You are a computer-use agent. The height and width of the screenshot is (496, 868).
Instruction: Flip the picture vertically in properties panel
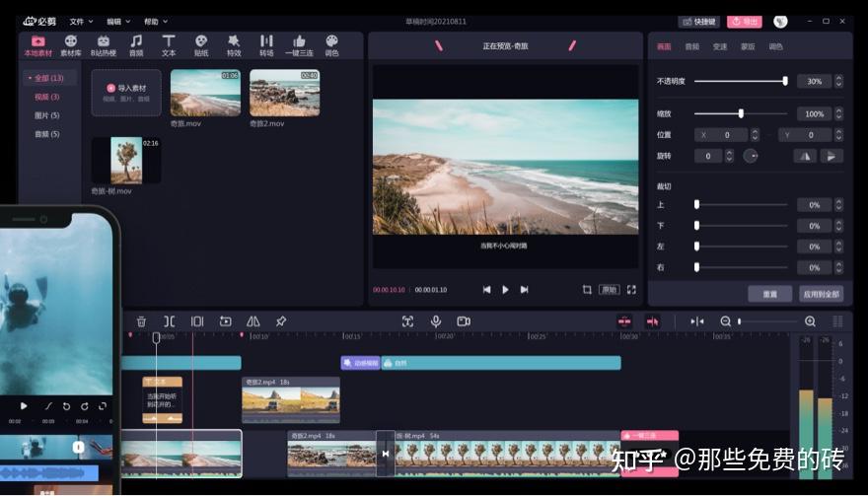pos(832,156)
